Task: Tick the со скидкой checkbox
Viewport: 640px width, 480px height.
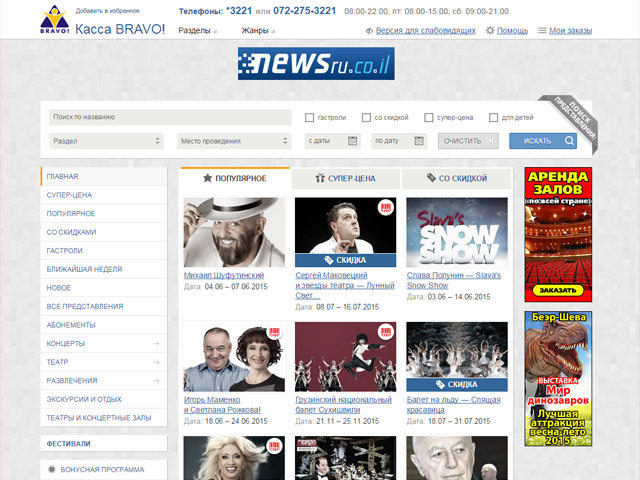Action: (x=366, y=118)
